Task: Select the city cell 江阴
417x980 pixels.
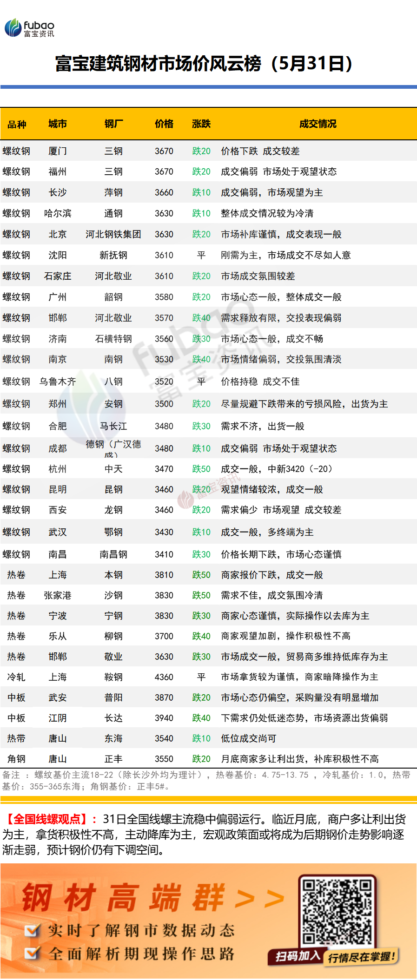Action: (x=58, y=718)
